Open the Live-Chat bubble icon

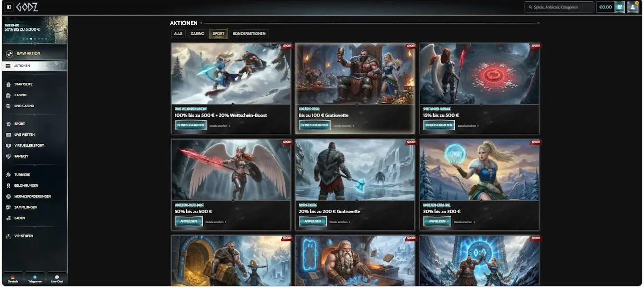57,279
